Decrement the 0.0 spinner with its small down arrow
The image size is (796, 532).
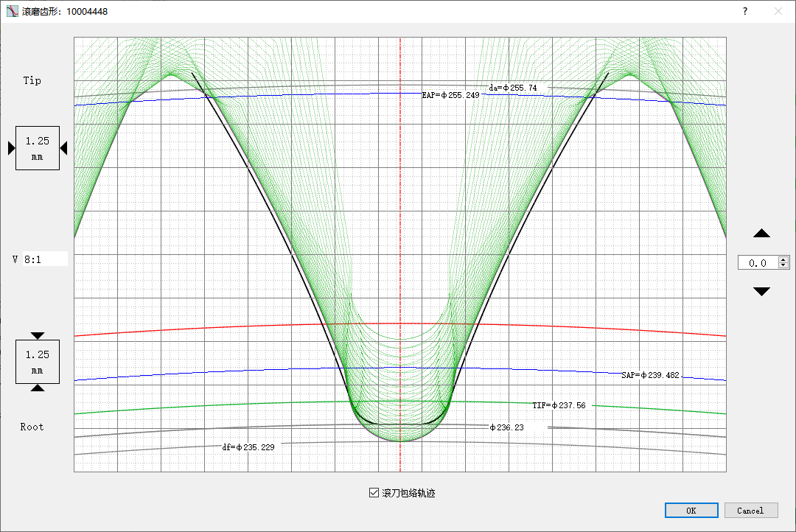tap(783, 265)
